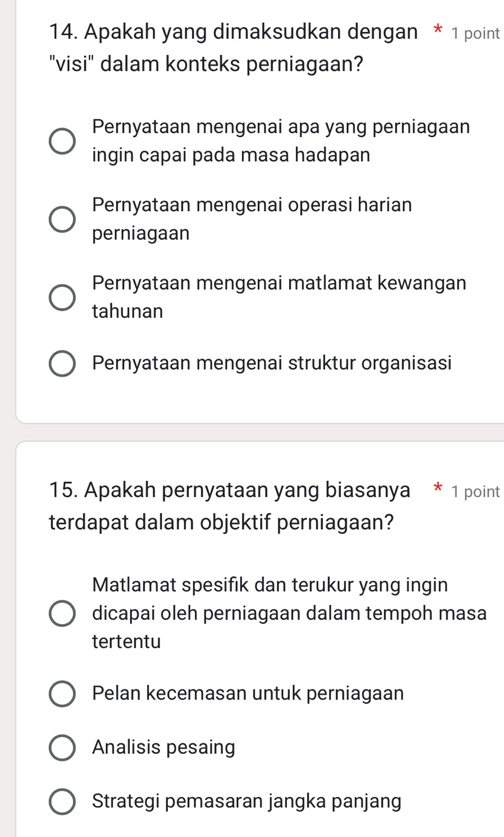504x837 pixels.
Task: Mark radio for 'Matlamat spesifik dan terukur'
Action: (62, 614)
